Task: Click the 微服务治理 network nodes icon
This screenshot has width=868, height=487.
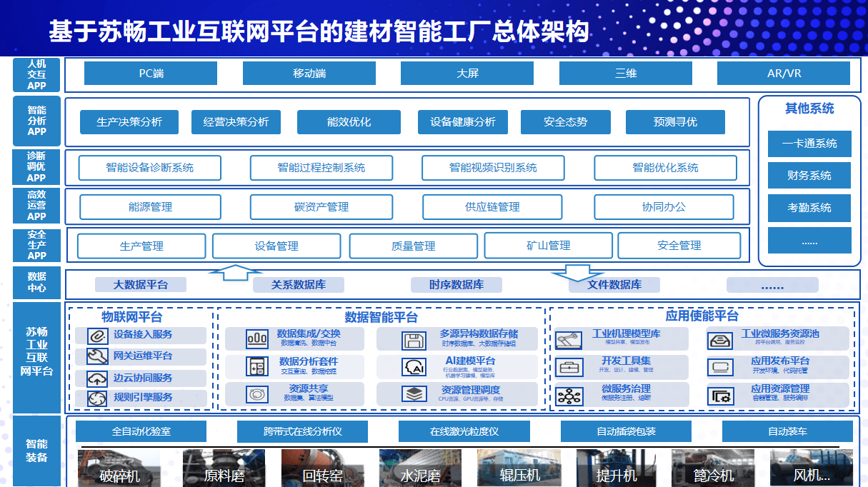Action: coord(569,396)
